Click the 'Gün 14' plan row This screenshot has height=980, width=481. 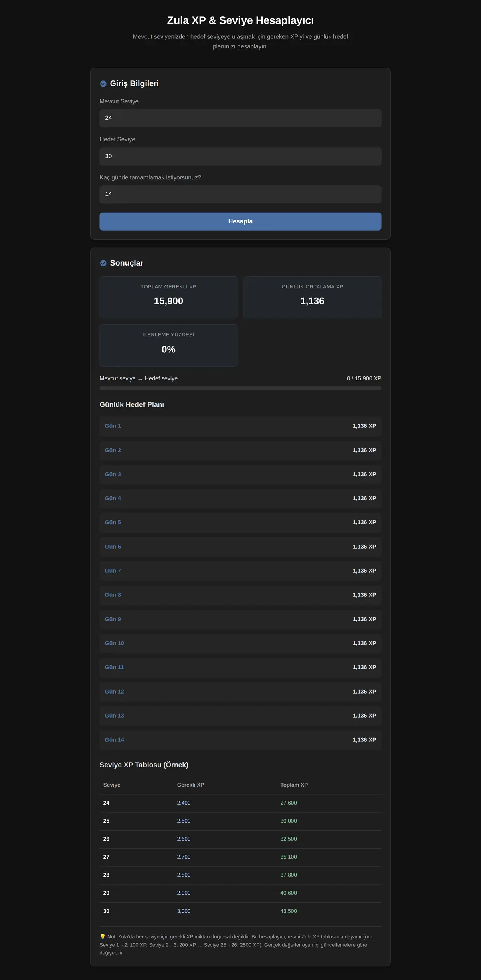(240, 740)
